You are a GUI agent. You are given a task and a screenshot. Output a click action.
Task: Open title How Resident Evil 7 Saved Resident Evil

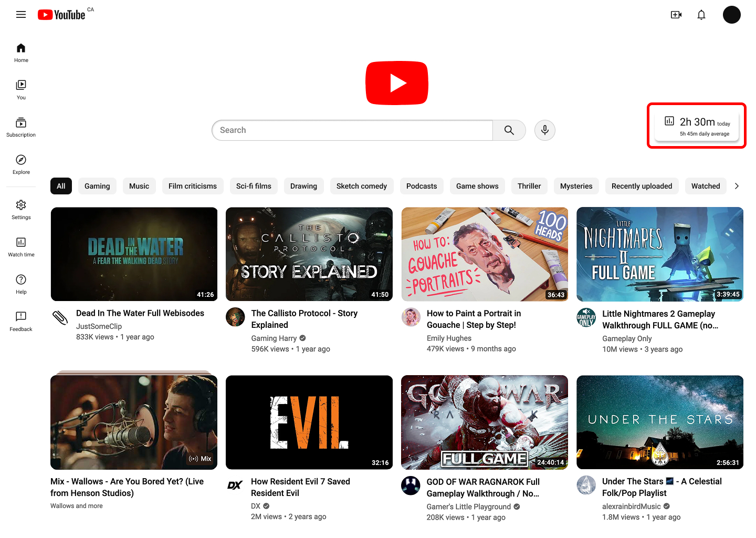300,487
